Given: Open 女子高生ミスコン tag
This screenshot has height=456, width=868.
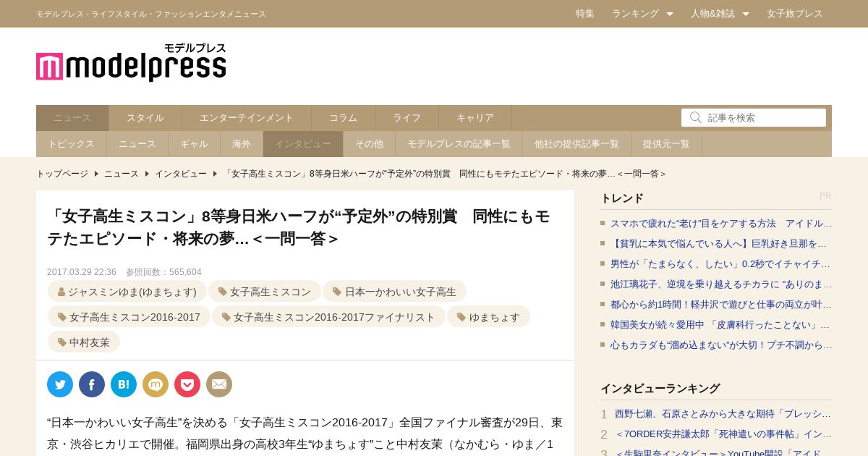Looking at the screenshot, I should (x=265, y=292).
